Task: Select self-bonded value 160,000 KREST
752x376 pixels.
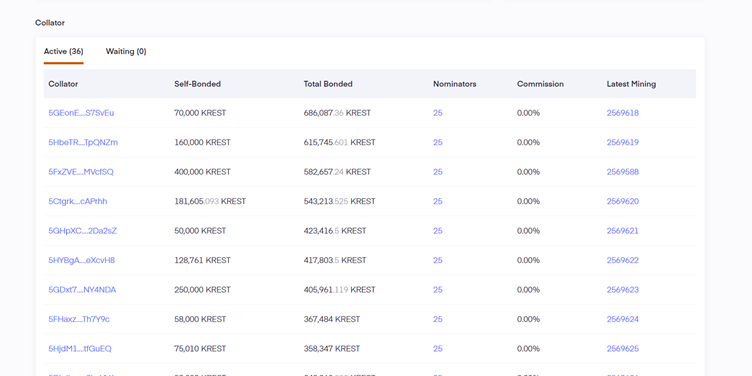Action: tap(202, 142)
